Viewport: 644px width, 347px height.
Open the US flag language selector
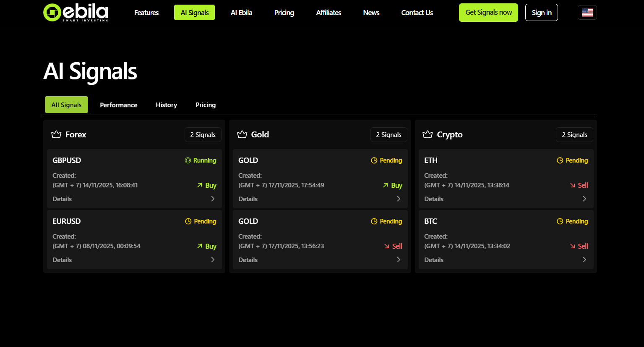(587, 13)
